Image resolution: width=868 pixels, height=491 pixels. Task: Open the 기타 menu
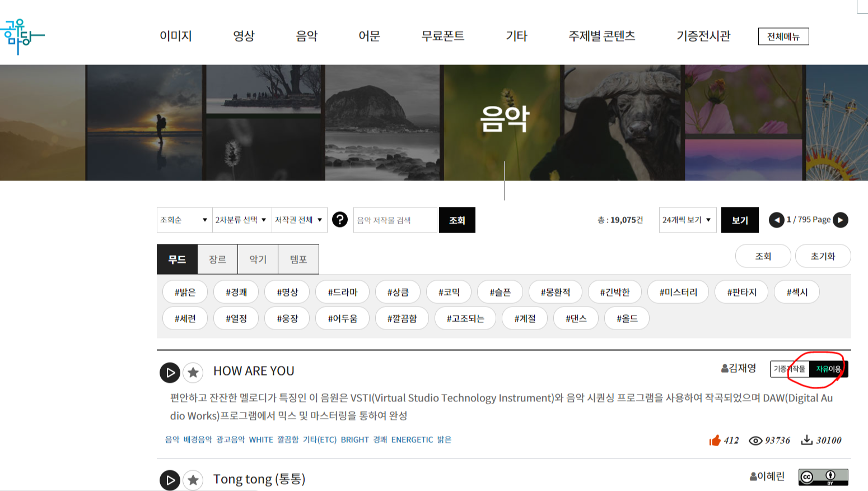(x=516, y=36)
